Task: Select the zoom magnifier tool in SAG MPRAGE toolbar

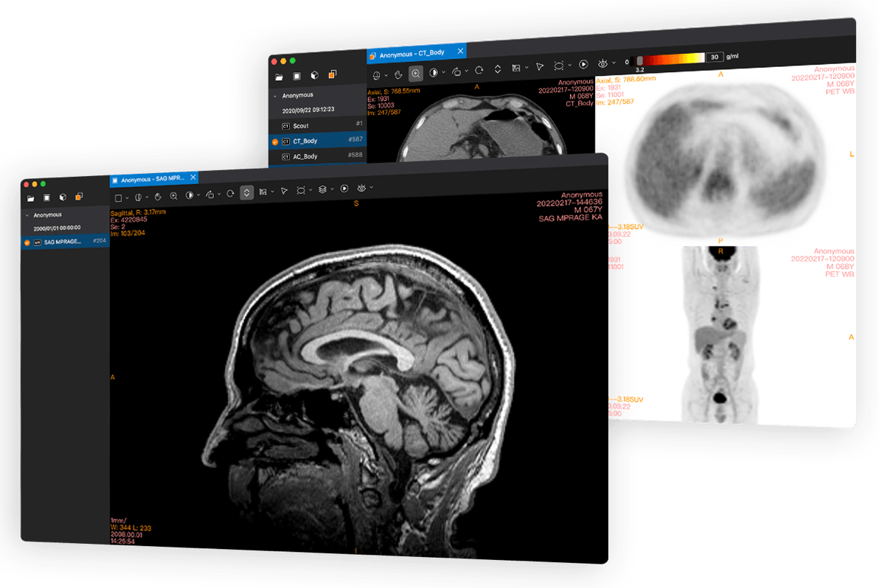Action: [174, 196]
